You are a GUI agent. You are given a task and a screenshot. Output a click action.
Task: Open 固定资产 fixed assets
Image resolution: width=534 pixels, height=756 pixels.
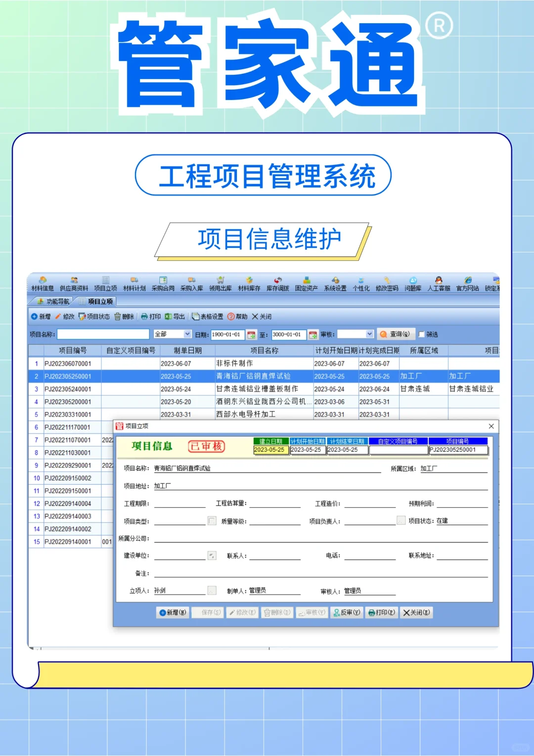pyautogui.click(x=306, y=284)
